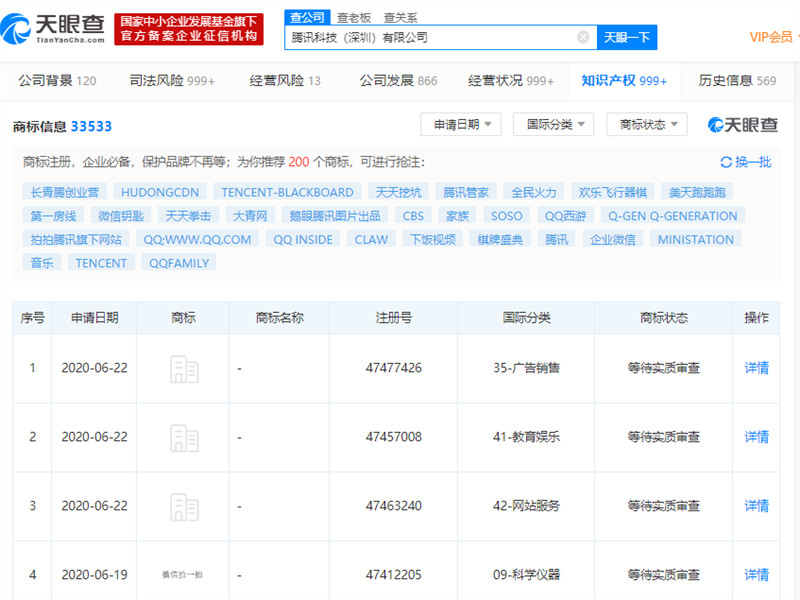
Task: Open 详情 for registration 47412205
Action: point(756,574)
